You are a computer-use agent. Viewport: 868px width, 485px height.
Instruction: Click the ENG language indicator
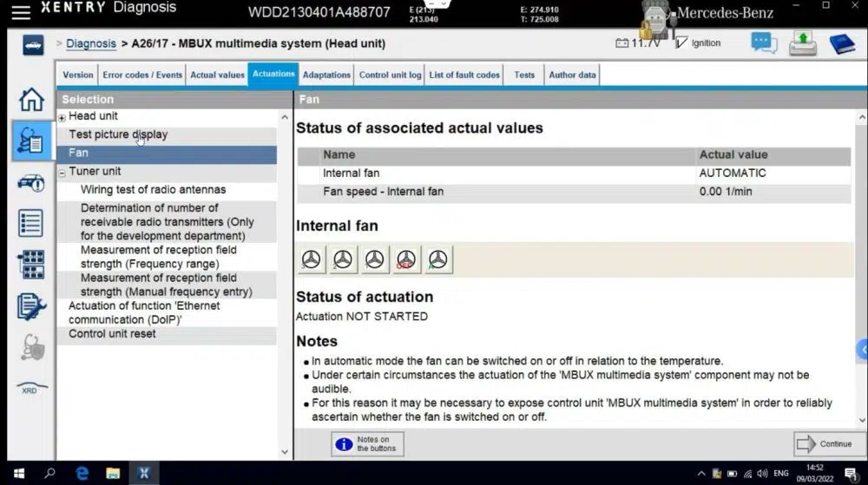coord(781,474)
